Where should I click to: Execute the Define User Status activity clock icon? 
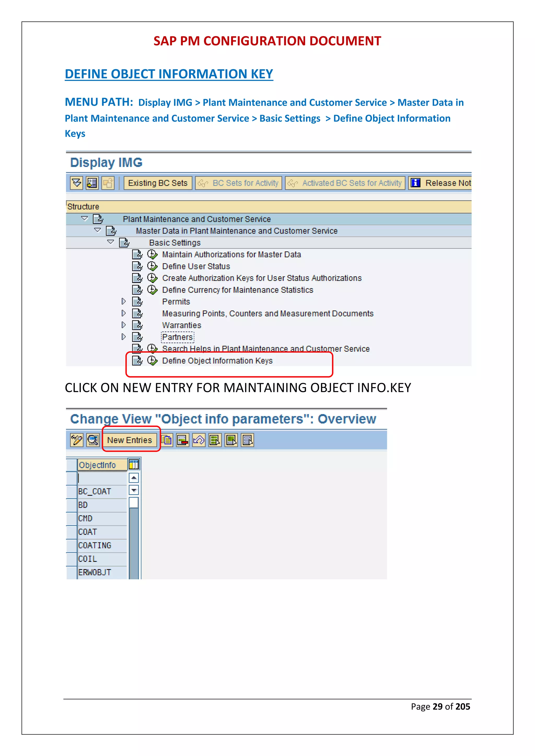coord(152,266)
